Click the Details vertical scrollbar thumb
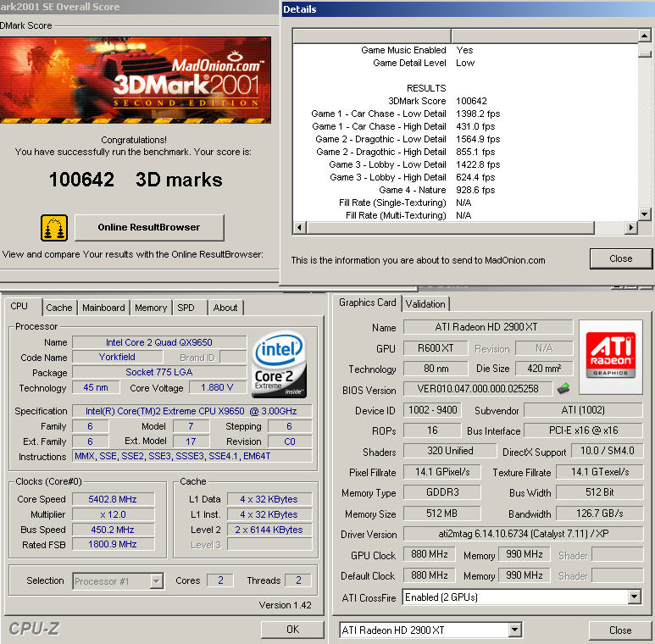This screenshot has width=655, height=644. coord(645,54)
